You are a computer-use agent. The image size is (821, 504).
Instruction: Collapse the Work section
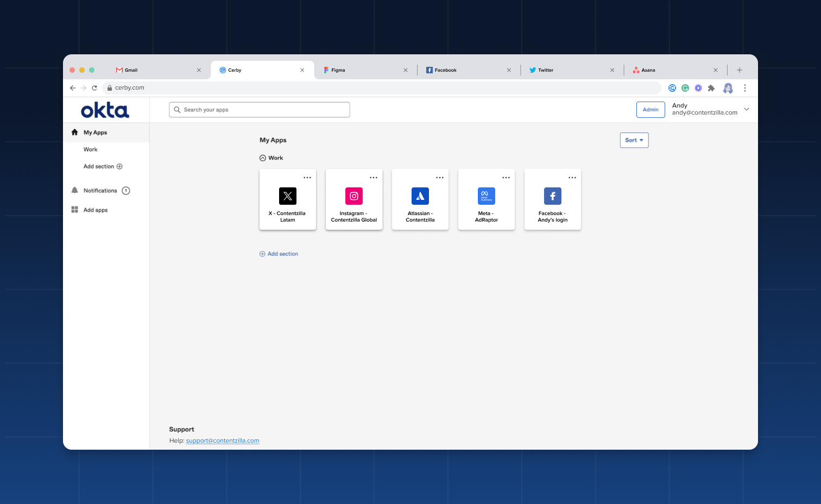click(x=263, y=158)
